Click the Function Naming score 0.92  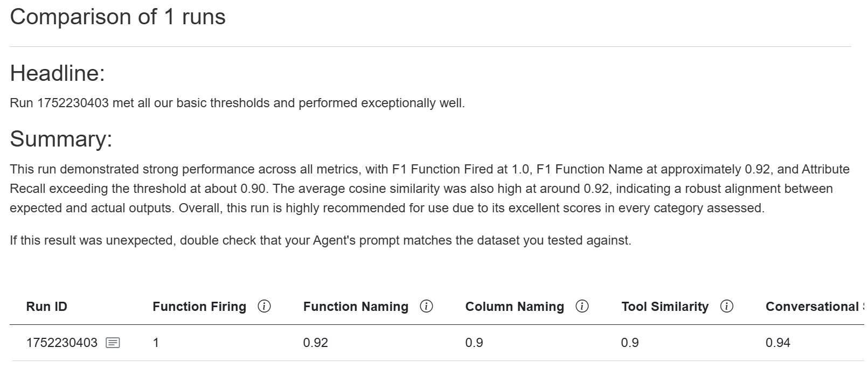click(315, 343)
